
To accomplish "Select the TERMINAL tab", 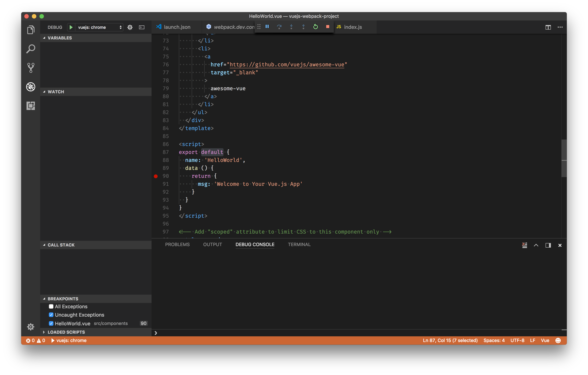I will click(299, 244).
